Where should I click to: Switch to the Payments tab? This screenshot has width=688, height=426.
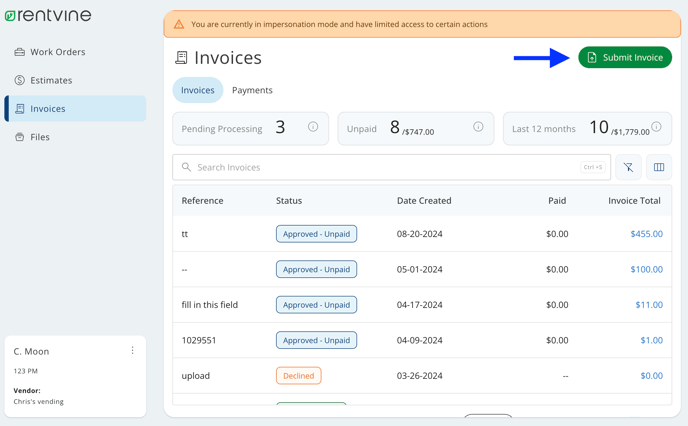click(x=252, y=90)
